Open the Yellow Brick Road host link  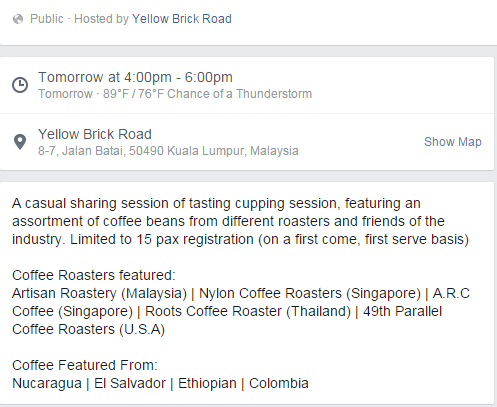[182, 19]
